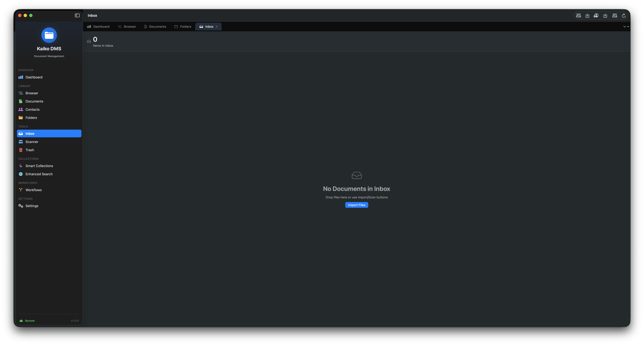Open Scanner from the sidebar

[x=32, y=142]
